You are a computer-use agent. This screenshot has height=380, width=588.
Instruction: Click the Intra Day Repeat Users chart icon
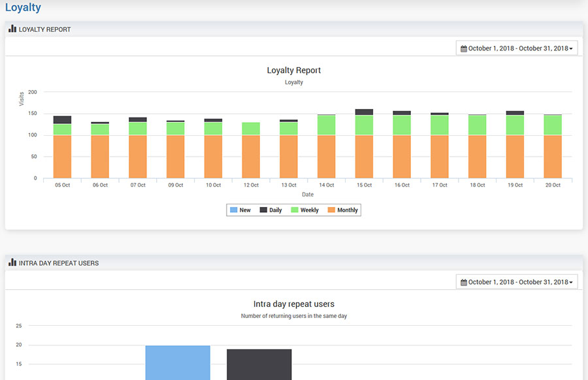pyautogui.click(x=12, y=262)
